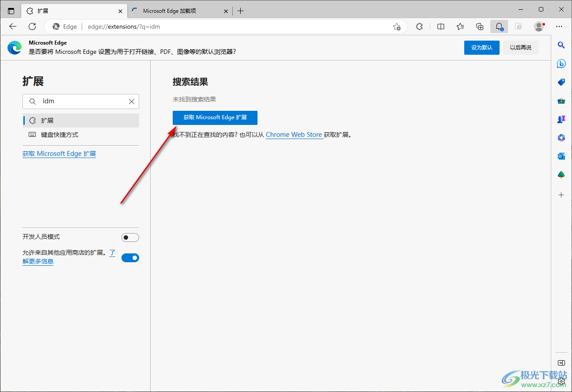Open the Extensions puzzle icon in toolbar
The height and width of the screenshot is (392, 572).
pos(420,26)
